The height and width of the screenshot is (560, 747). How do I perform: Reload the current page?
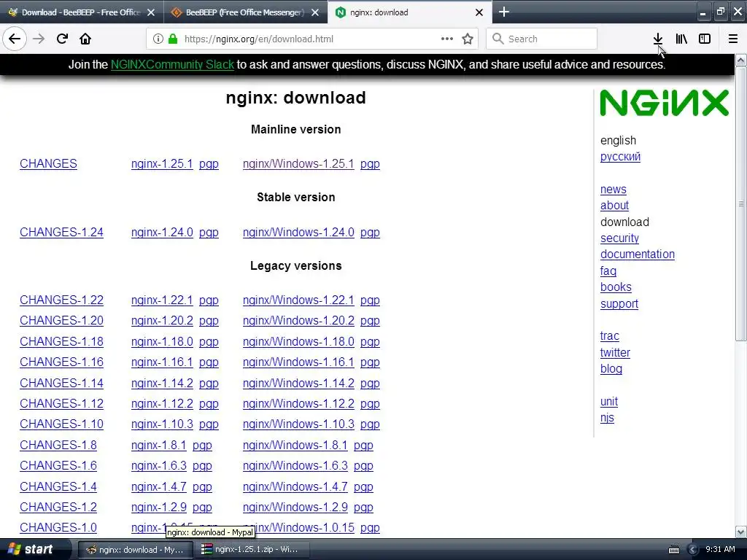coord(62,39)
